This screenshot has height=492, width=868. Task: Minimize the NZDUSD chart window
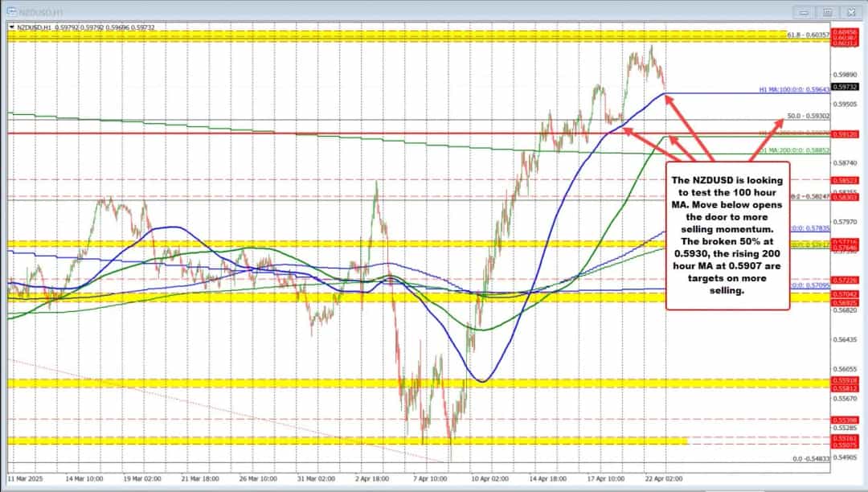point(803,13)
